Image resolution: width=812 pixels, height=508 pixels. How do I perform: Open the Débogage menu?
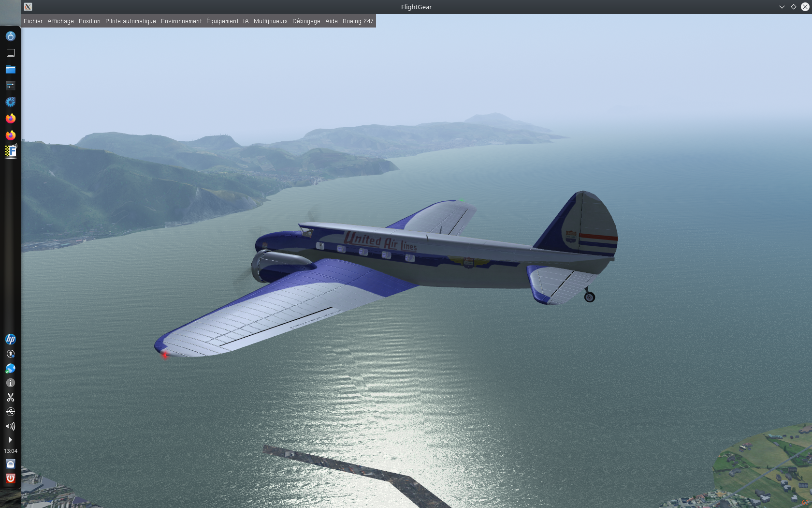click(x=306, y=21)
